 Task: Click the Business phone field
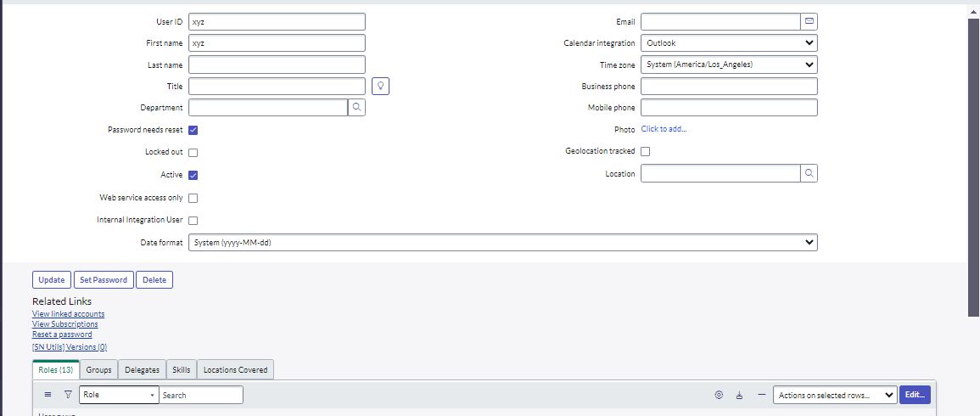click(730, 87)
